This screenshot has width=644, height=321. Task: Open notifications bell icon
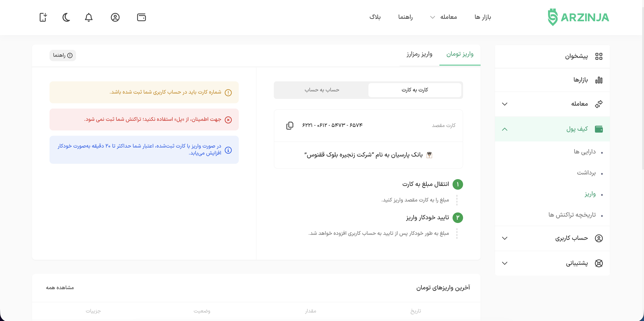89,17
